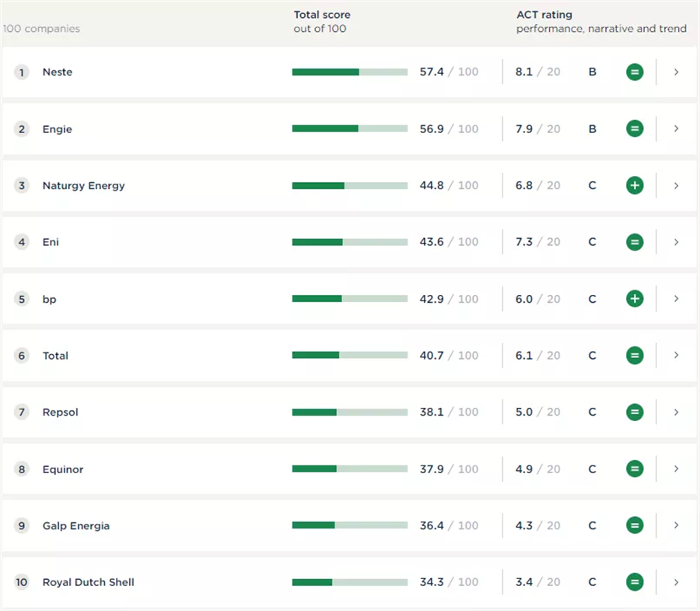This screenshot has height=611, width=700.
Task: Click the Neste total score progress bar
Action: pos(349,72)
